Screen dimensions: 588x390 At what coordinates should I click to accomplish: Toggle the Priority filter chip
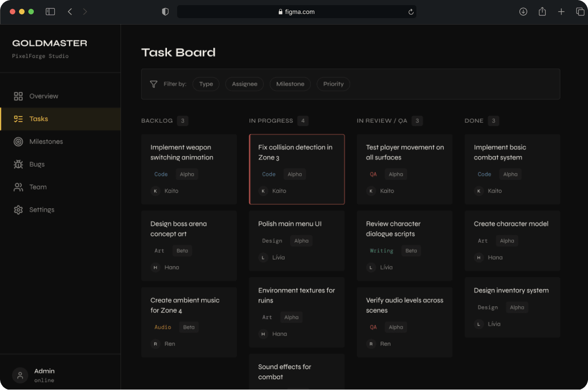[333, 84]
